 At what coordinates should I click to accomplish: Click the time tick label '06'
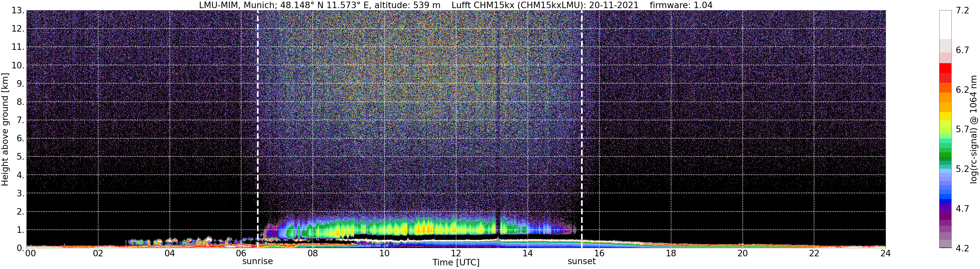pos(241,253)
